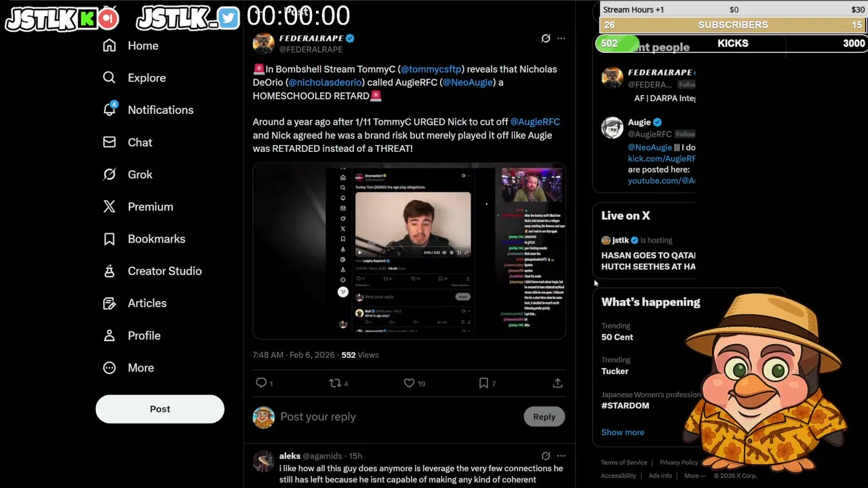Click the aleks reply avatar
Image resolution: width=868 pixels, height=488 pixels.
(264, 461)
